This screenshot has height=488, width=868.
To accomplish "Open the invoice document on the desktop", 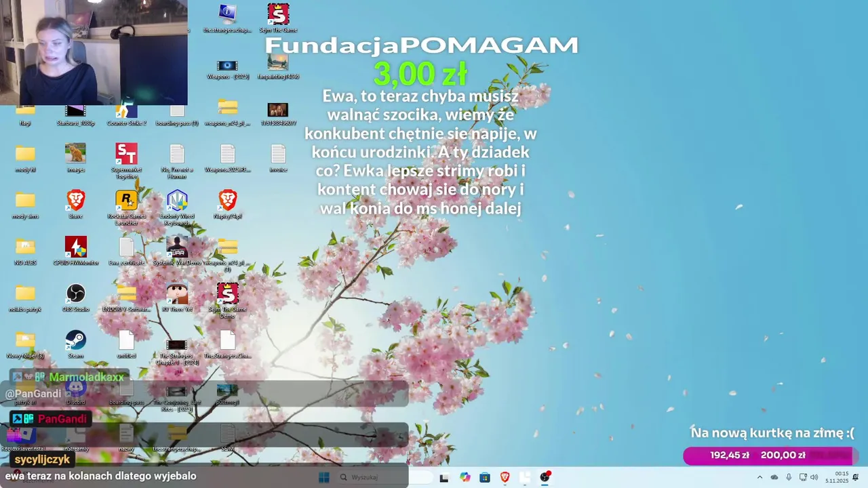I will click(x=278, y=157).
